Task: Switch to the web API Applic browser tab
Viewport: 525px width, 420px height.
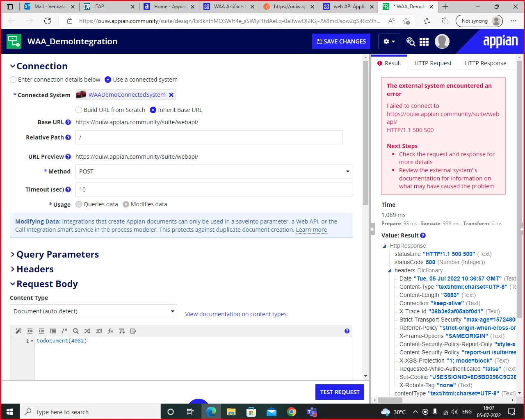Action: pyautogui.click(x=349, y=7)
